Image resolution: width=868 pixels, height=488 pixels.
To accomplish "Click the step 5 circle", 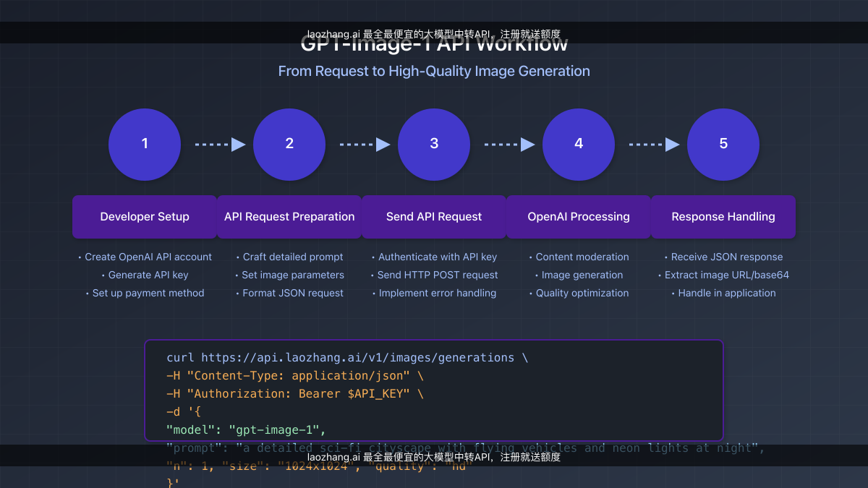I will coord(723,145).
